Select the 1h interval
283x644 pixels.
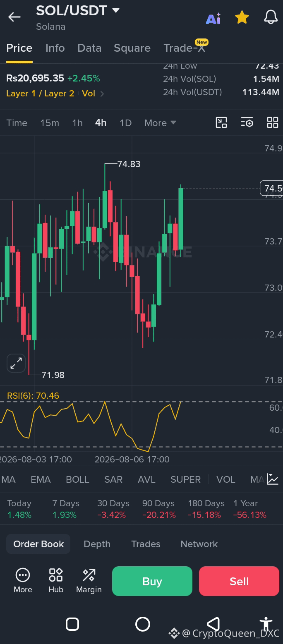pyautogui.click(x=77, y=123)
